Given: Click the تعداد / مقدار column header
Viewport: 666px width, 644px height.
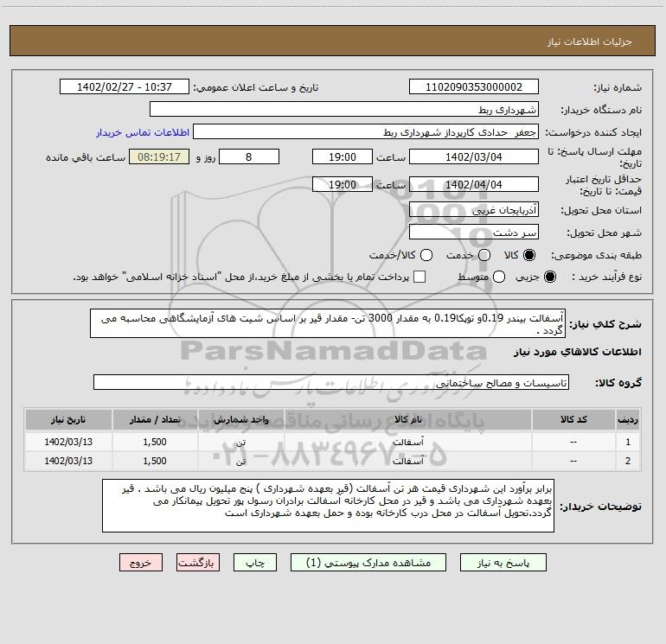Looking at the screenshot, I should coord(155,419).
